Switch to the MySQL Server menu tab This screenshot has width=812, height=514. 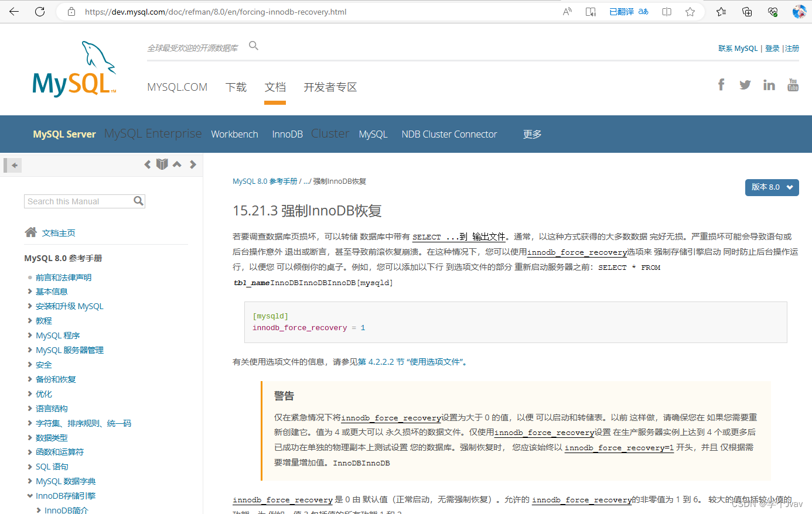click(64, 133)
